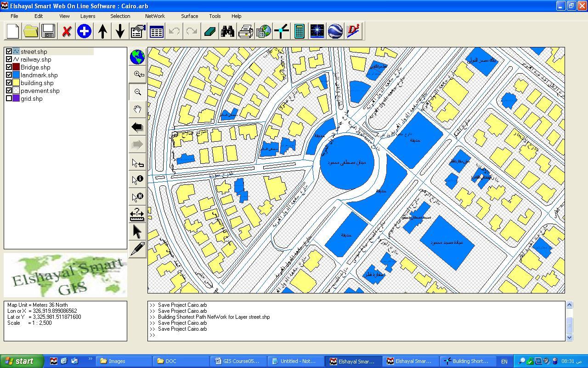588x368 pixels.
Task: Click the network junction icon in the toolbar
Action: point(281,31)
